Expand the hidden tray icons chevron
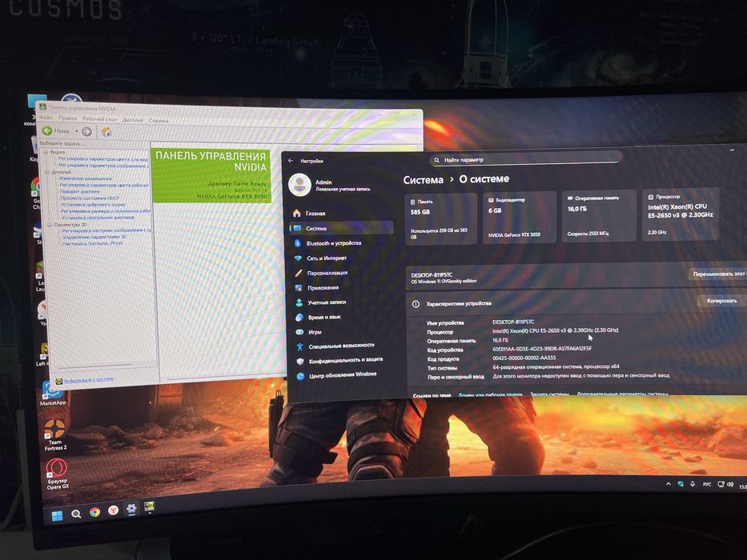Viewport: 747px width, 560px height. point(669,484)
